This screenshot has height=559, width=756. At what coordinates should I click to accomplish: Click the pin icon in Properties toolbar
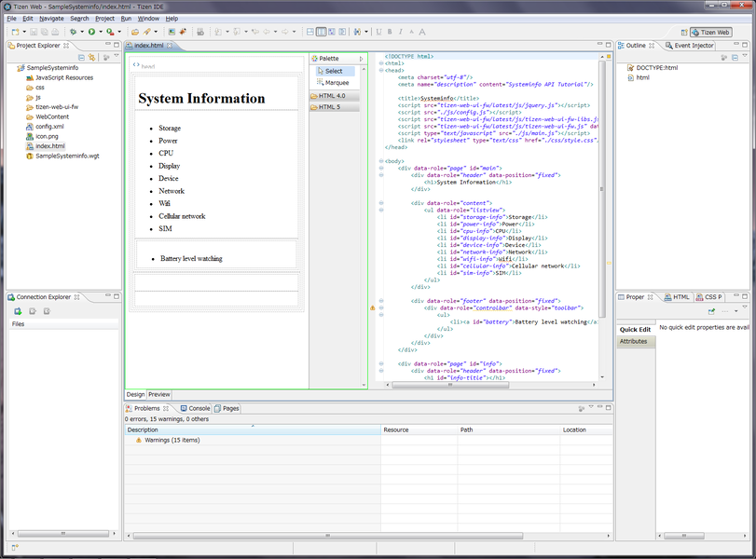click(711, 311)
